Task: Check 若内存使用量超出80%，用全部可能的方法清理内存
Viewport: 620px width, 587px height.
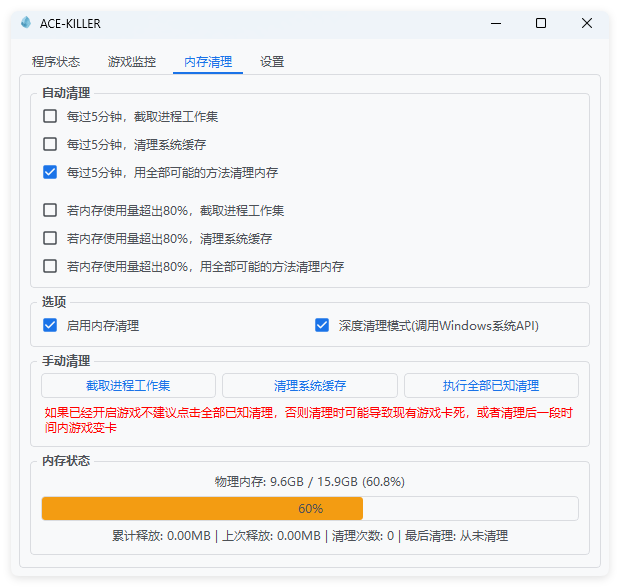Action: pos(50,267)
